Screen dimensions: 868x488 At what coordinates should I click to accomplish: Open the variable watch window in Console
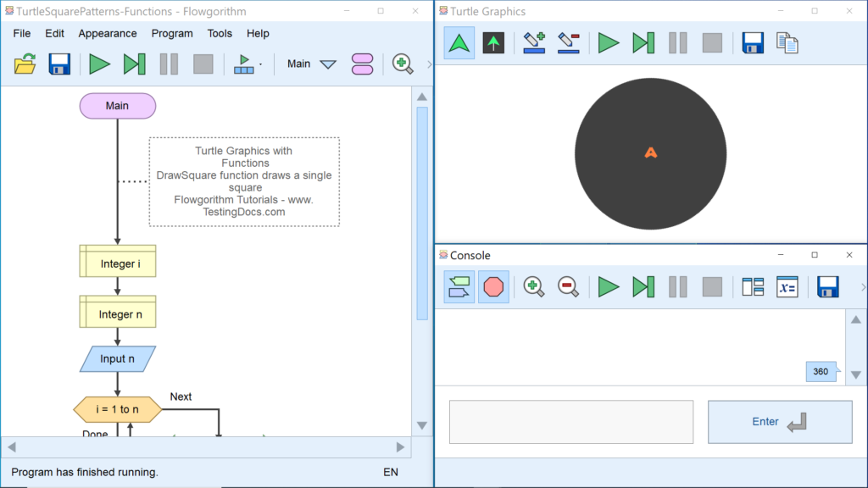(787, 286)
